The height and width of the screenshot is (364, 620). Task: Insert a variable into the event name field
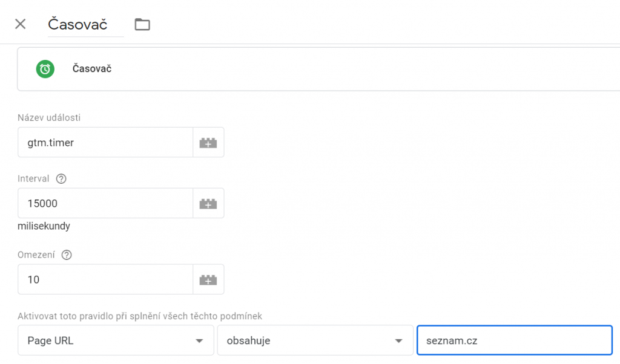tap(208, 143)
